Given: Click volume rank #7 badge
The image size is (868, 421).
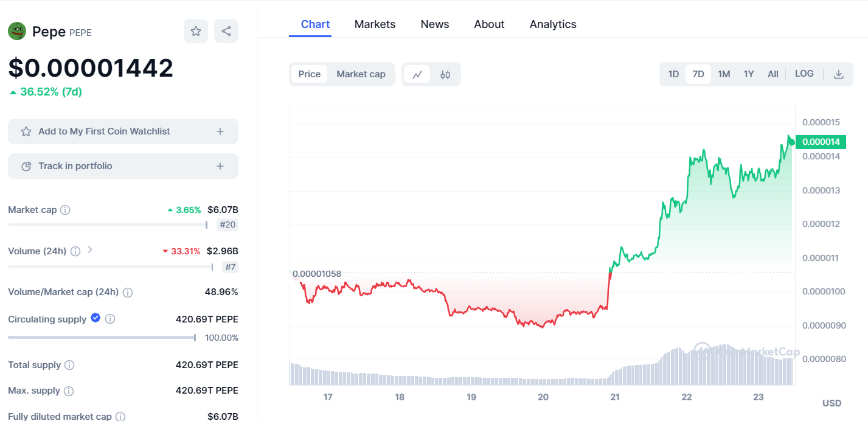Looking at the screenshot, I should click(x=231, y=267).
